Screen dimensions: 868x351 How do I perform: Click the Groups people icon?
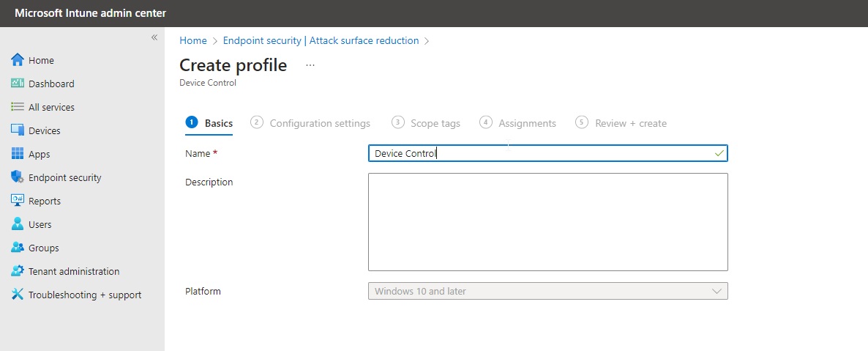[x=18, y=247]
